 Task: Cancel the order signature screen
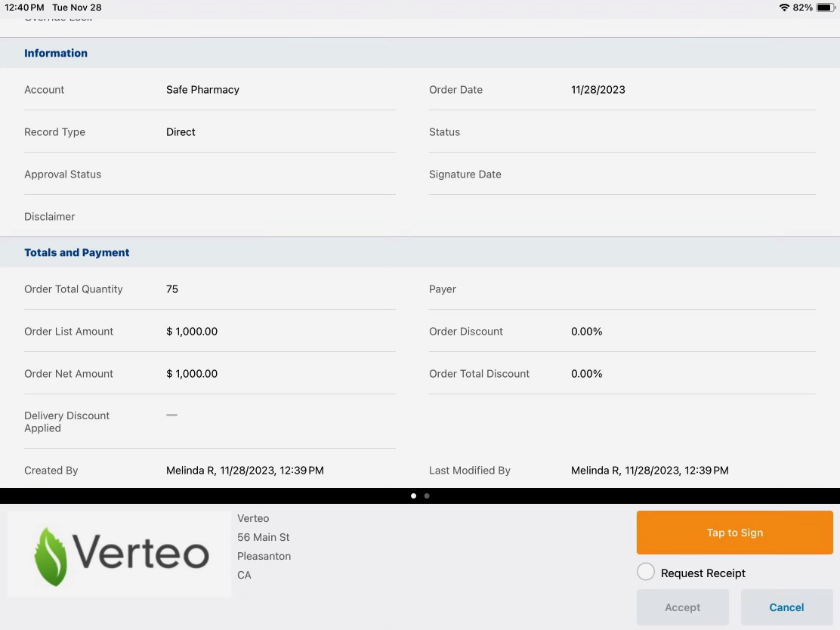tap(786, 607)
